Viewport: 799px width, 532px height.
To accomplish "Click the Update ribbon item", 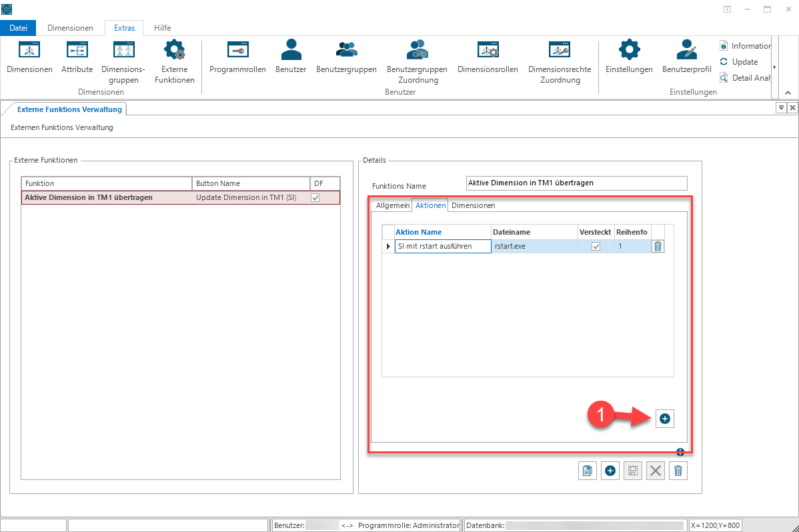I will (x=739, y=61).
